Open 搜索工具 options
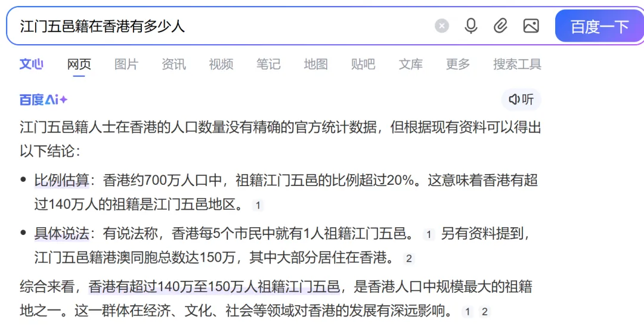This screenshot has height=328, width=644. click(517, 64)
